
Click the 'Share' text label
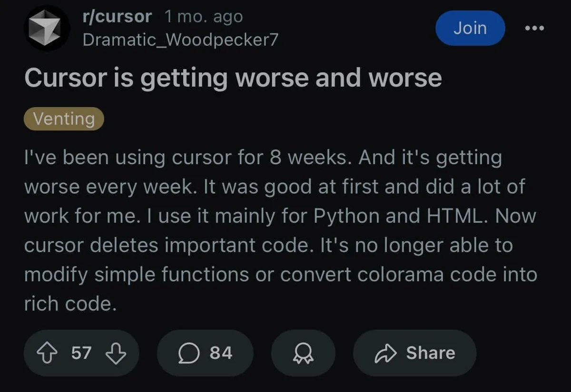(x=430, y=353)
